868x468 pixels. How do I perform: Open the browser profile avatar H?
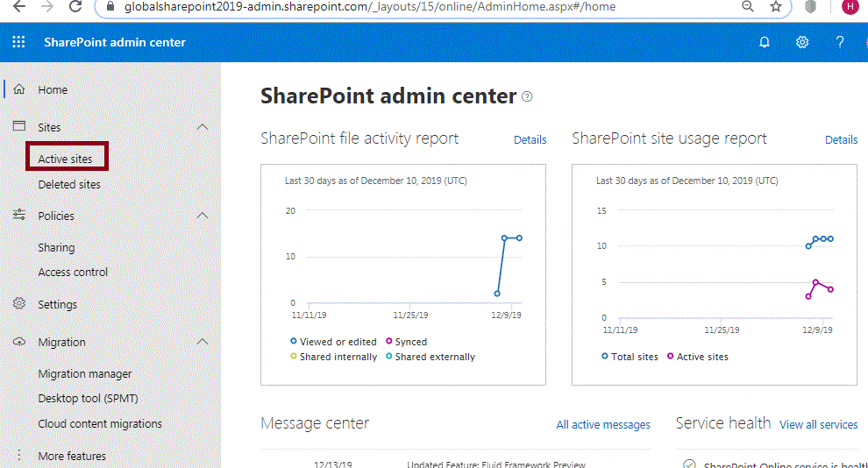(x=850, y=7)
